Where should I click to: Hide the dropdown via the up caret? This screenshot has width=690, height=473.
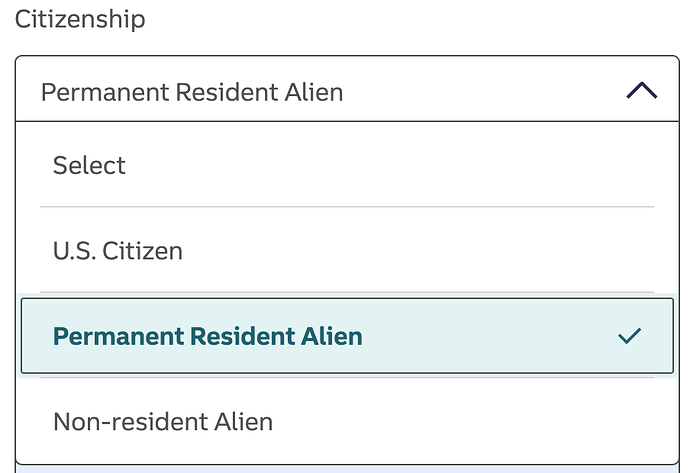(641, 92)
